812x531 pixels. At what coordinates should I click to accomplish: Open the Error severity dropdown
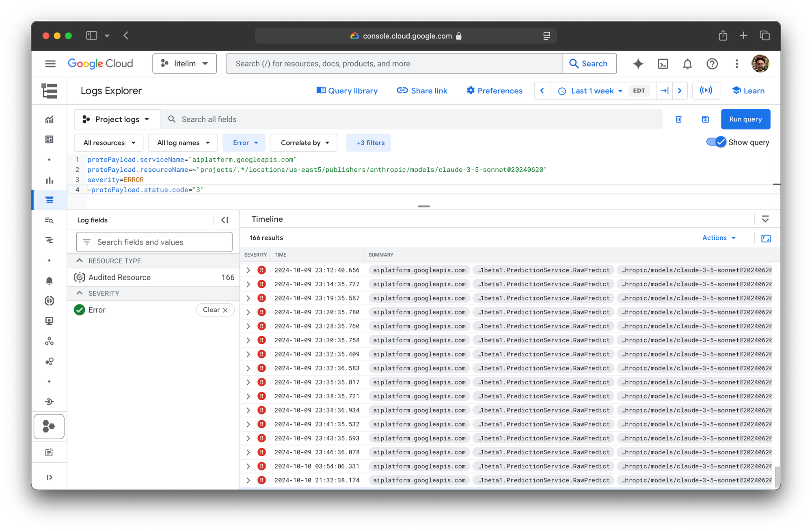pyautogui.click(x=244, y=143)
